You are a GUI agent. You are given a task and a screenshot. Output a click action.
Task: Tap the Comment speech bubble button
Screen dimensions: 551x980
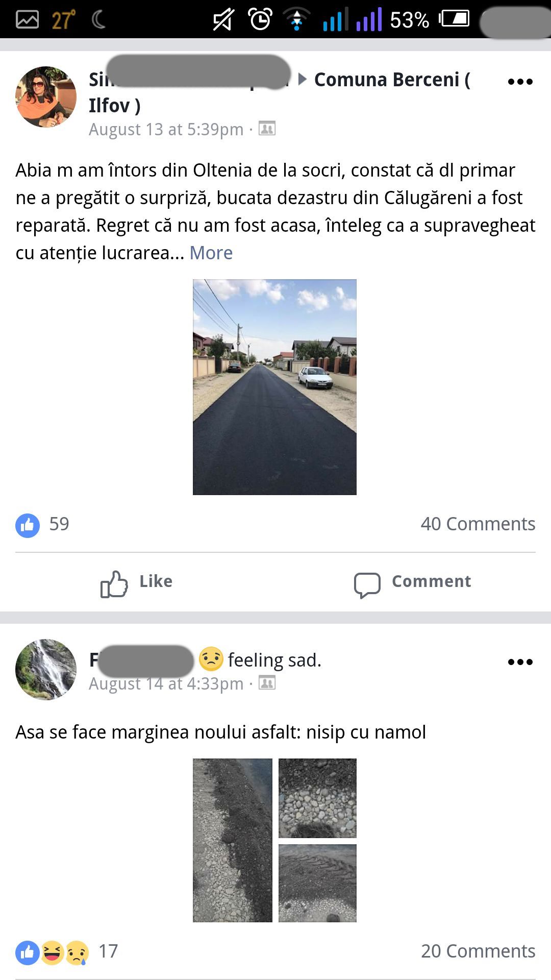(x=412, y=582)
